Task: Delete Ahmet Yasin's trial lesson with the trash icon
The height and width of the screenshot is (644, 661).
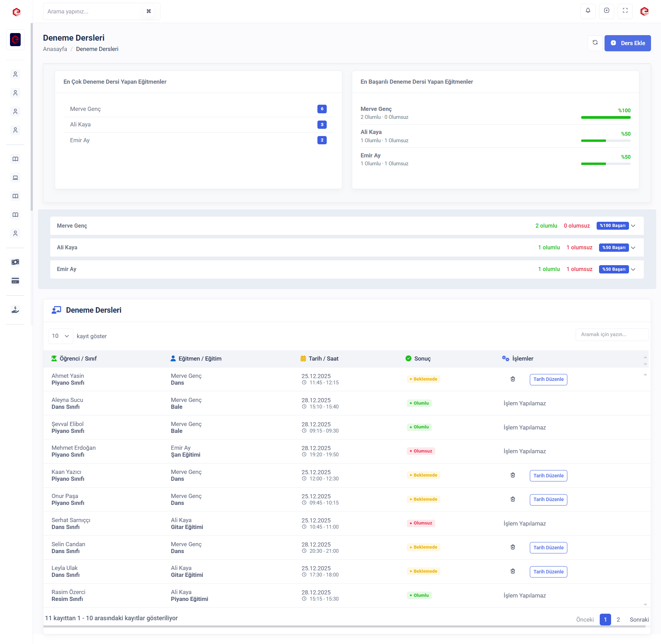Action: click(513, 379)
